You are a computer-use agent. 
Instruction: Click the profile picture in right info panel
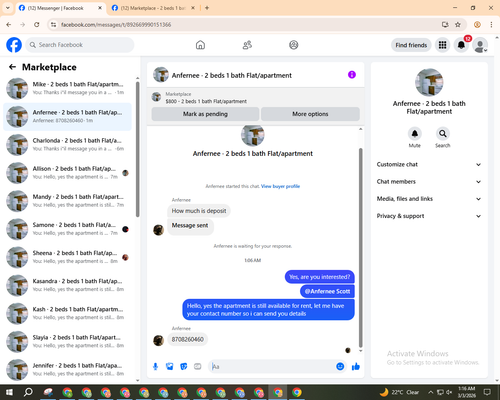click(429, 82)
